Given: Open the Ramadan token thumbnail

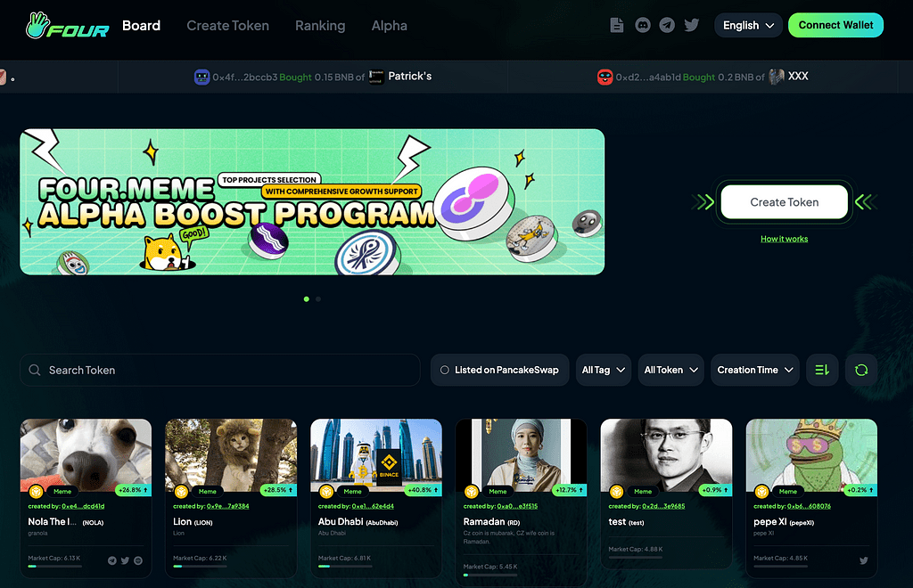Looking at the screenshot, I should click(x=521, y=455).
